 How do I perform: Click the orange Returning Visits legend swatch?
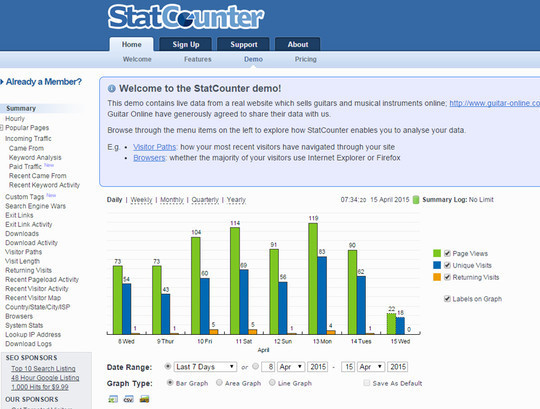tap(437, 277)
